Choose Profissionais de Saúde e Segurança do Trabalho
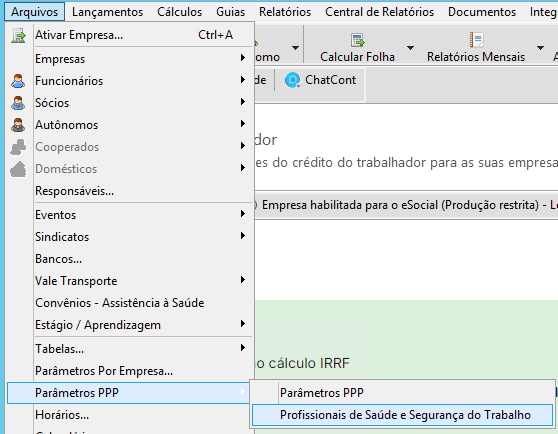The width and height of the screenshot is (558, 434). [402, 415]
